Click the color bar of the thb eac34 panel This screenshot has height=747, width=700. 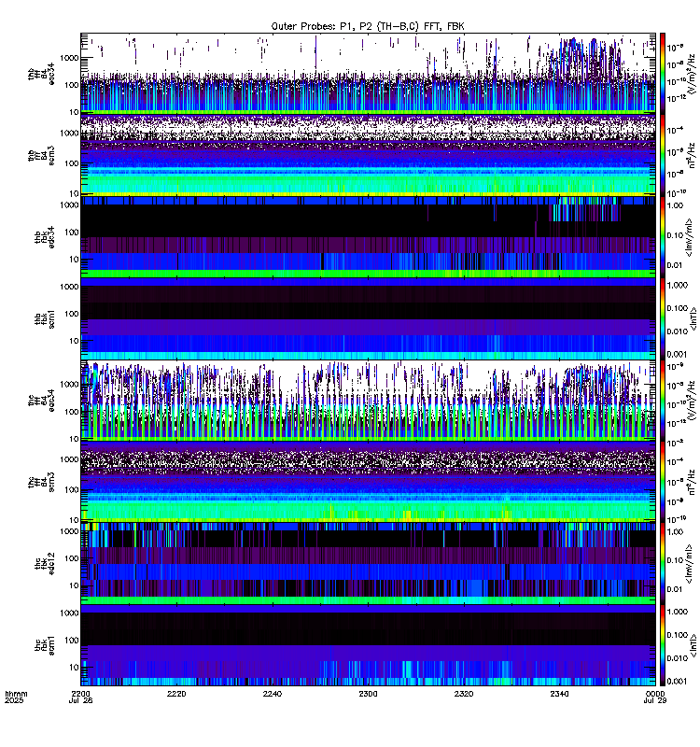tap(663, 74)
